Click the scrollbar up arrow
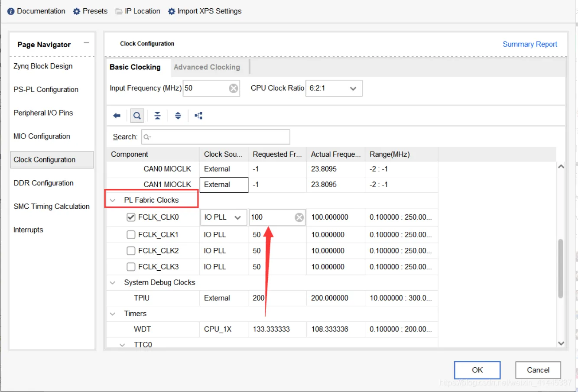This screenshot has width=578, height=392. (561, 166)
